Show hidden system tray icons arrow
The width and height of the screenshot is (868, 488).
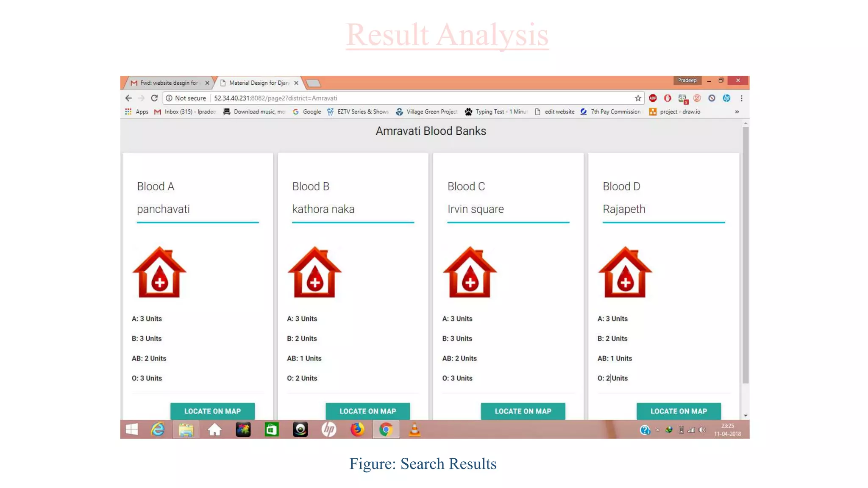tap(657, 430)
